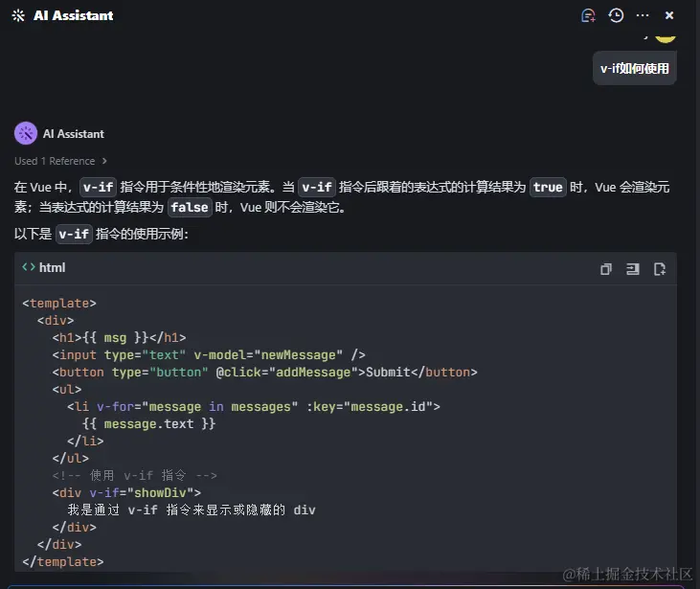Image resolution: width=700 pixels, height=589 pixels.
Task: Click the '{{ message.text }}' code line
Action: (x=148, y=423)
